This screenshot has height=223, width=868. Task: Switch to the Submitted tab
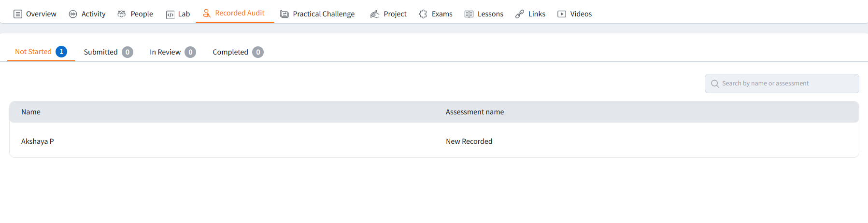tap(101, 52)
